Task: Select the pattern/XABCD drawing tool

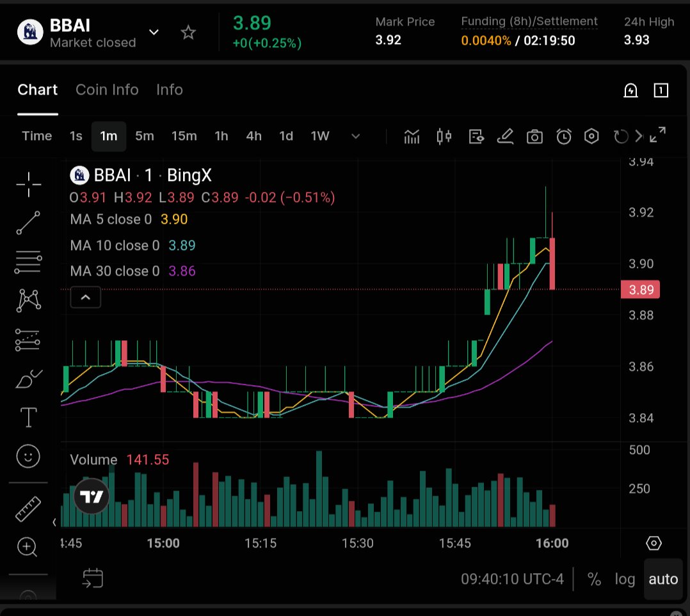Action: (29, 301)
